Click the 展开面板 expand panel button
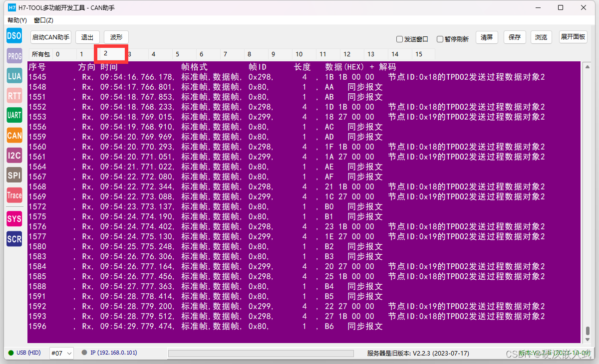This screenshot has height=364, width=599. tap(573, 37)
